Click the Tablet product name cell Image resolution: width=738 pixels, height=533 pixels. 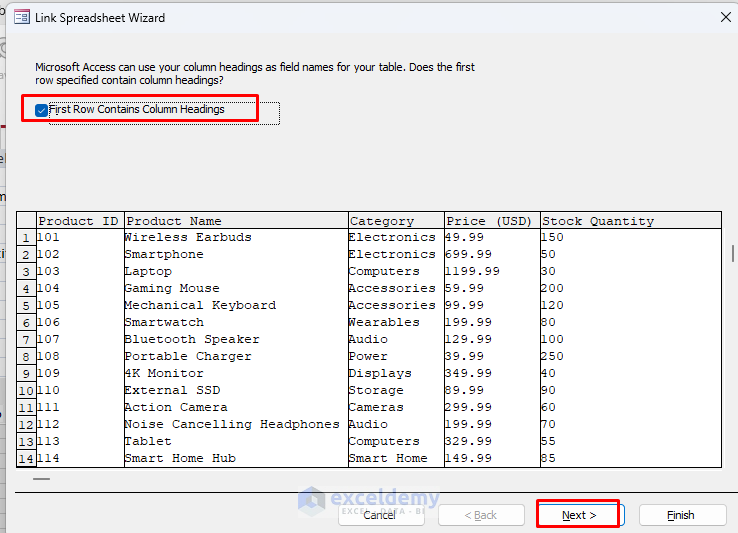click(236, 441)
